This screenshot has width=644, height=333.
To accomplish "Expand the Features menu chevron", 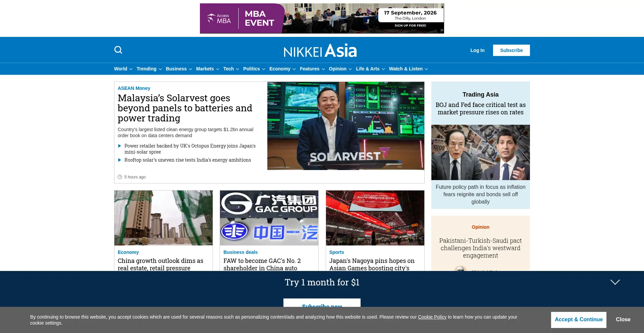I will [x=323, y=69].
